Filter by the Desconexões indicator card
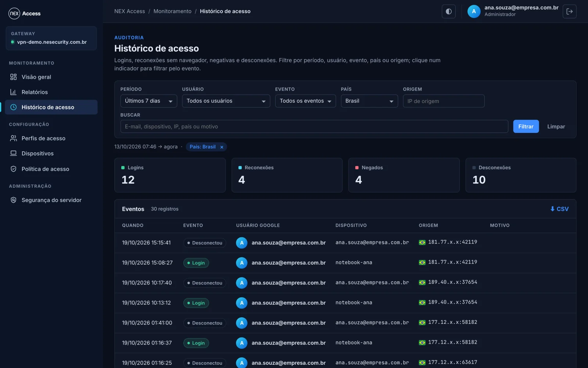This screenshot has width=588, height=368. coord(521,175)
